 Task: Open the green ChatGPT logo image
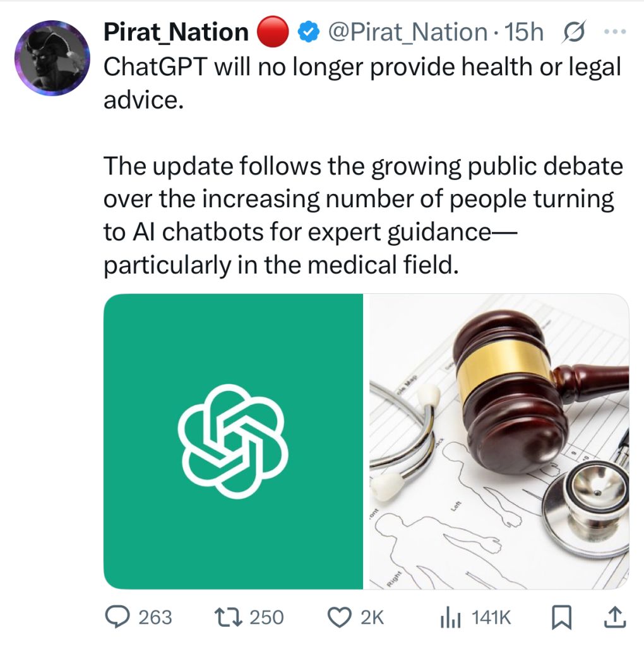click(234, 441)
